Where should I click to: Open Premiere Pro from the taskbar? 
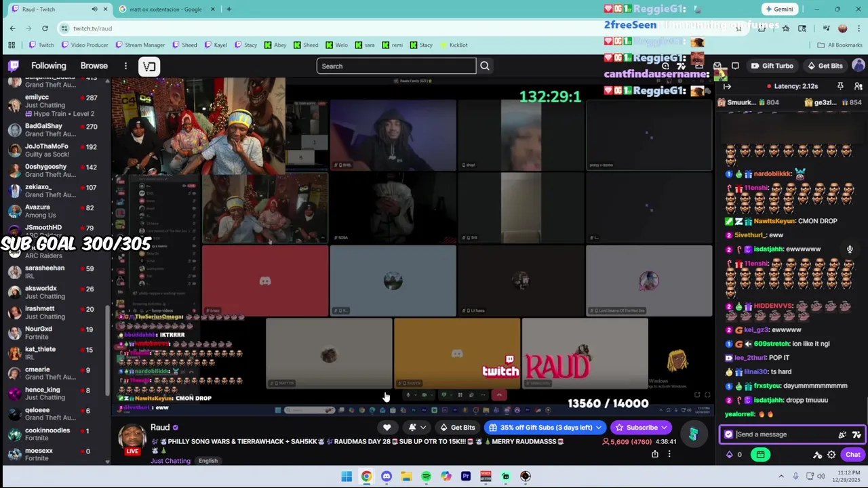(466, 476)
